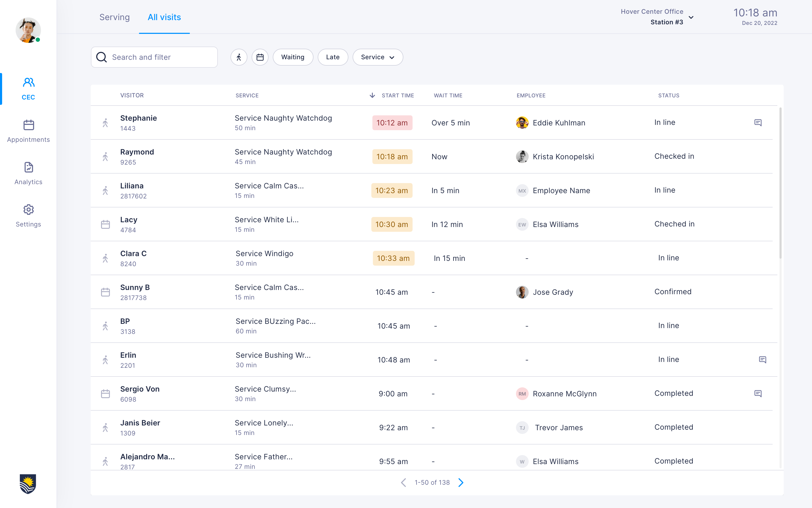This screenshot has width=812, height=508.
Task: Click Krista Konopelski's employee name
Action: click(x=563, y=157)
